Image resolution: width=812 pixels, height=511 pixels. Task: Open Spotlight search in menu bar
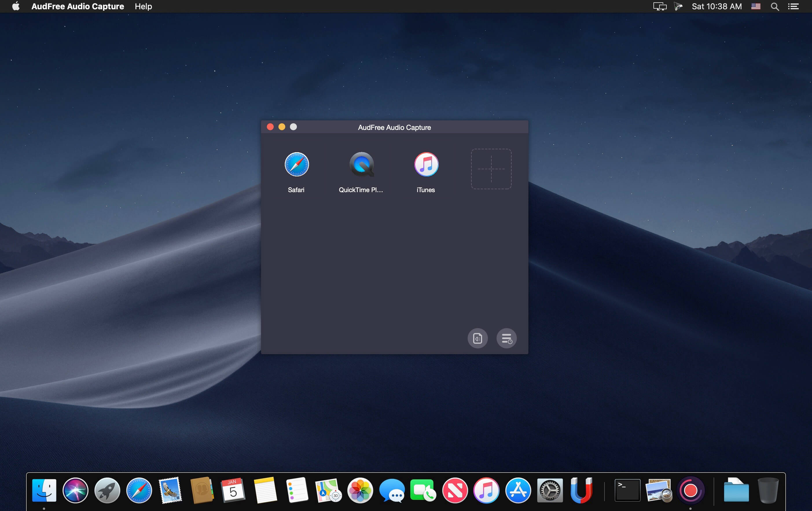point(775,6)
